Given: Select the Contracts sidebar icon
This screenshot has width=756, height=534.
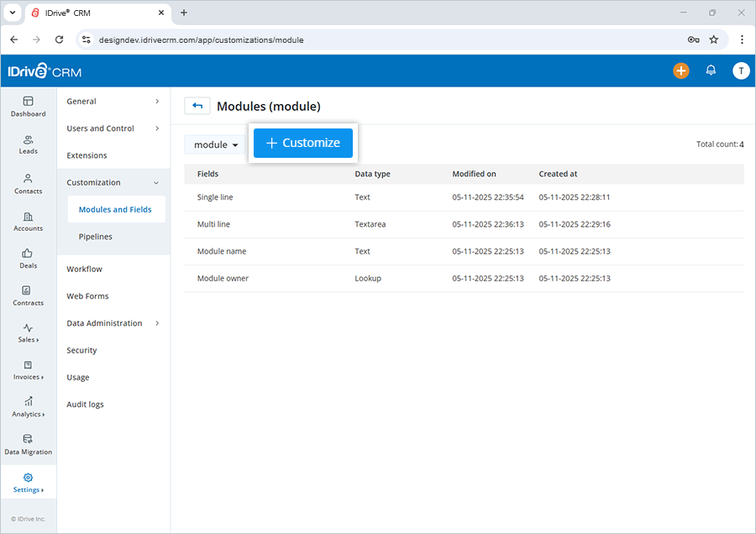Looking at the screenshot, I should (28, 296).
